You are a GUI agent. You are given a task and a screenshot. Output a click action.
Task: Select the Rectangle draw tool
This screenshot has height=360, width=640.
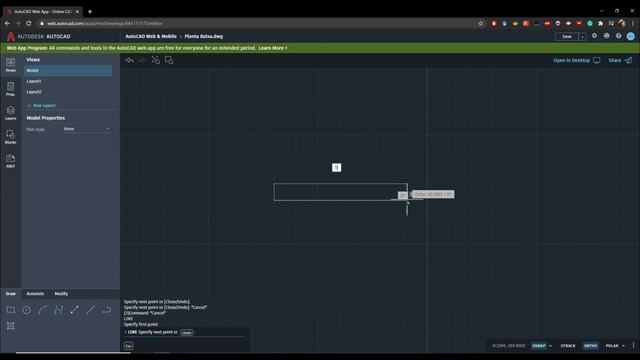click(x=11, y=310)
